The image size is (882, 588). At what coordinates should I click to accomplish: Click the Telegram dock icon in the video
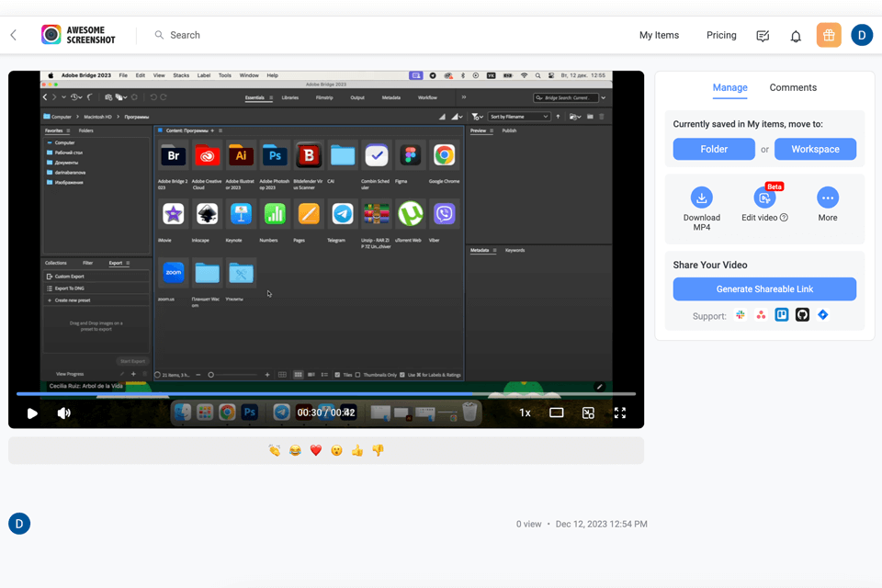point(281,413)
